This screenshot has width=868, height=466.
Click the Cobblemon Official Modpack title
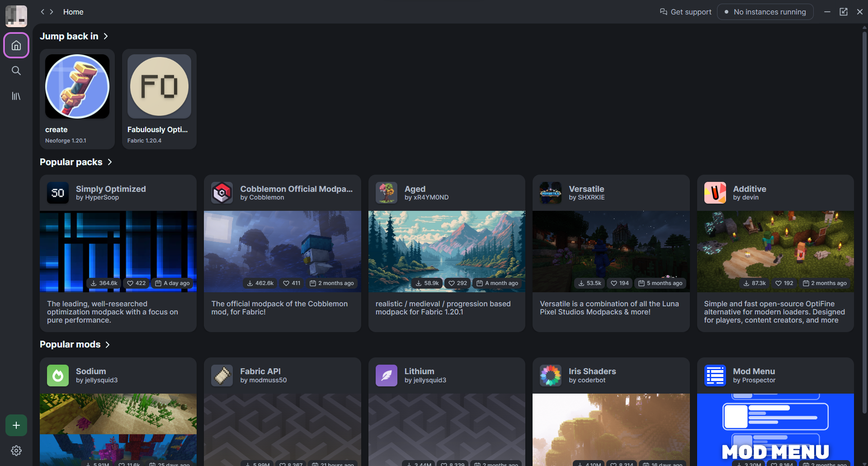coord(296,189)
